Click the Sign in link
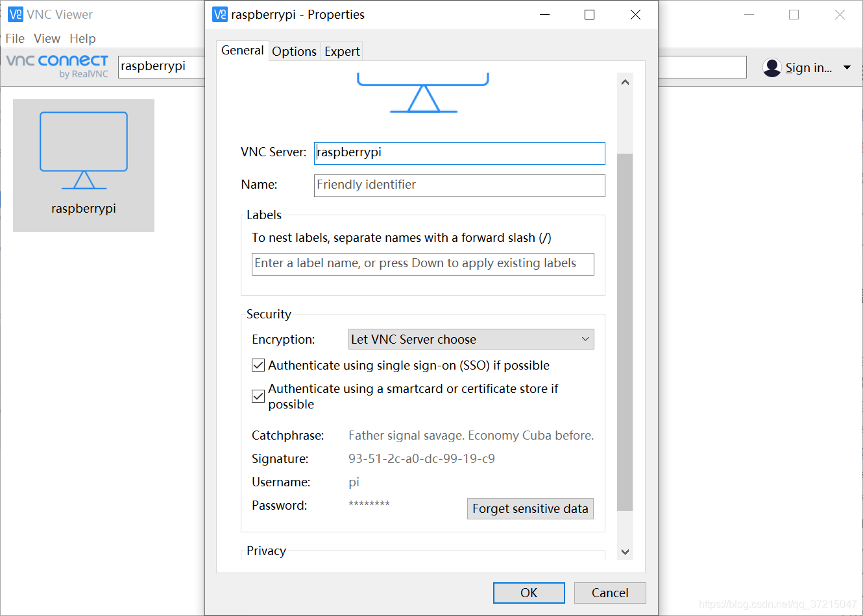This screenshot has height=616, width=863. click(808, 67)
